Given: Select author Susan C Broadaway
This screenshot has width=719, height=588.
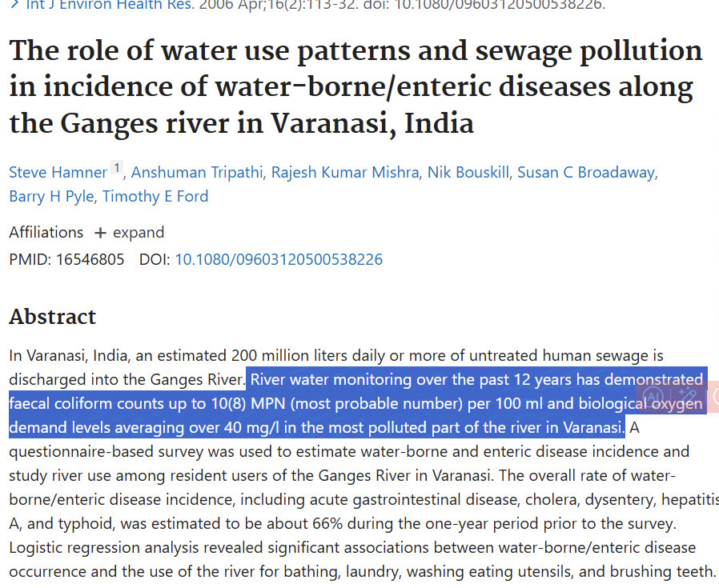Looking at the screenshot, I should point(585,172).
